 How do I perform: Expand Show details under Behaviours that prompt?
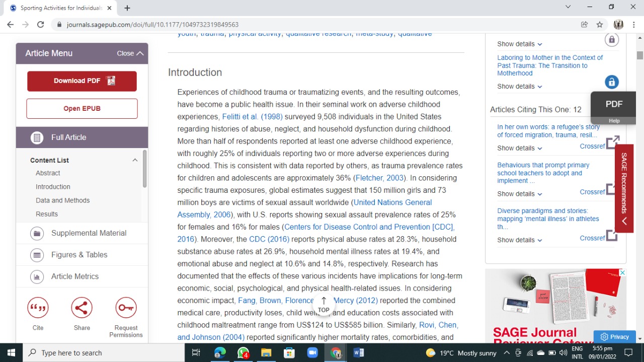click(520, 194)
